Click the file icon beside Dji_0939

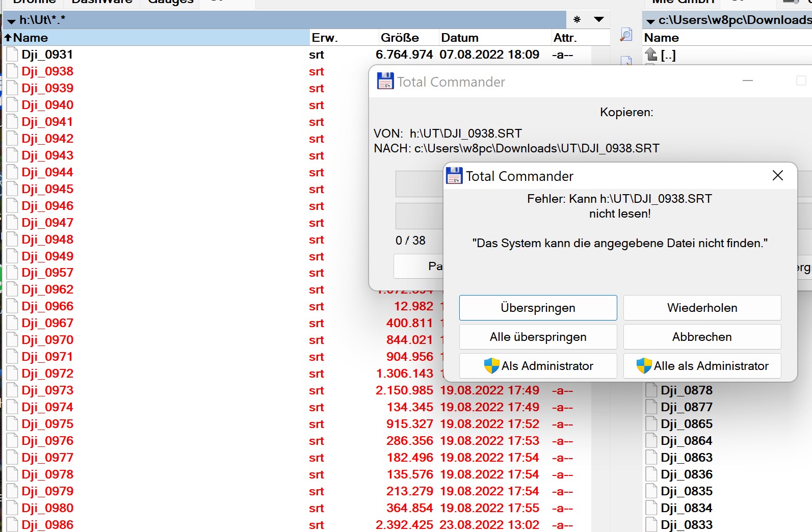[12, 88]
